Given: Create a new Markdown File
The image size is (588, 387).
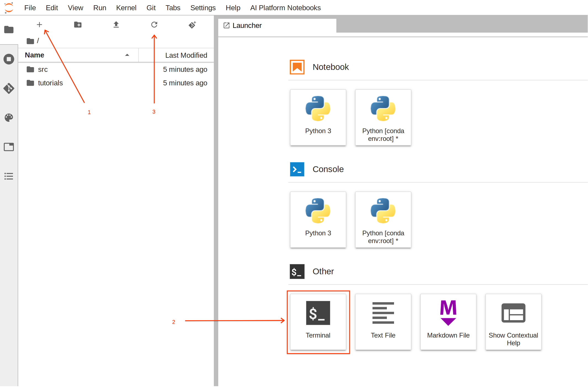Looking at the screenshot, I should [448, 322].
